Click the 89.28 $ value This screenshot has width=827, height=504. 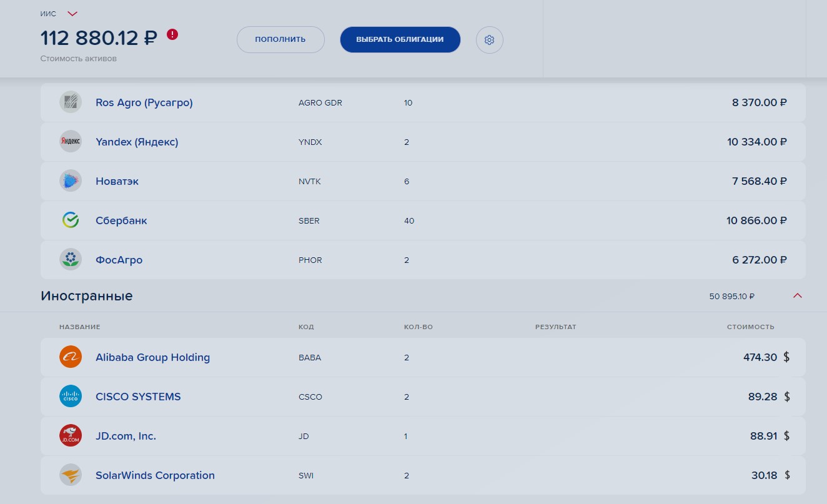coord(770,397)
